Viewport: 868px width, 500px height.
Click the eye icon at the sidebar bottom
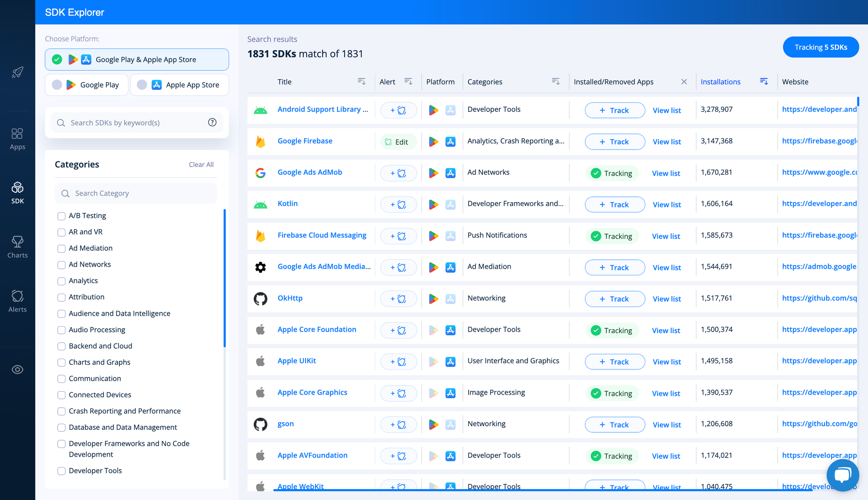[17, 369]
